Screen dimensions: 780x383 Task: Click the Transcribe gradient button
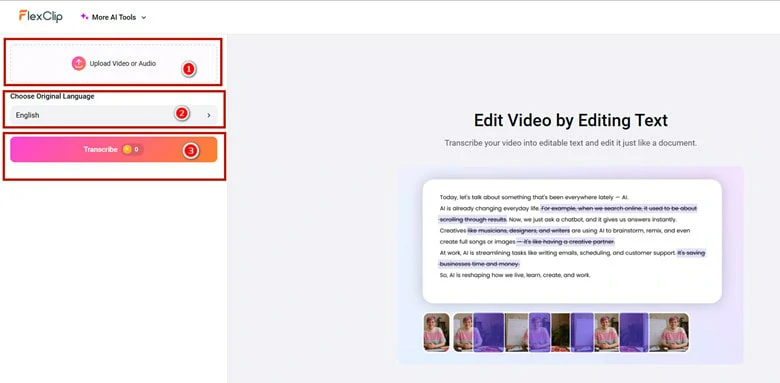pyautogui.click(x=113, y=149)
